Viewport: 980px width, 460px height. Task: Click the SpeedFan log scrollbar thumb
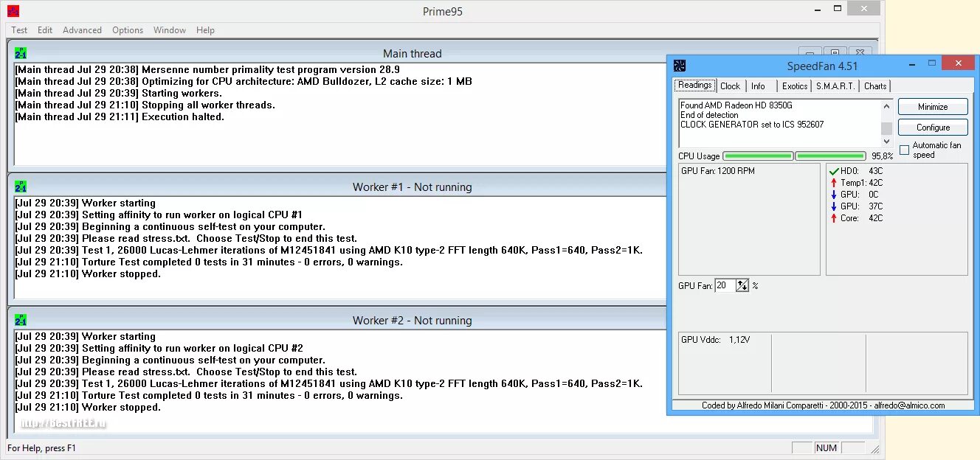[x=886, y=128]
